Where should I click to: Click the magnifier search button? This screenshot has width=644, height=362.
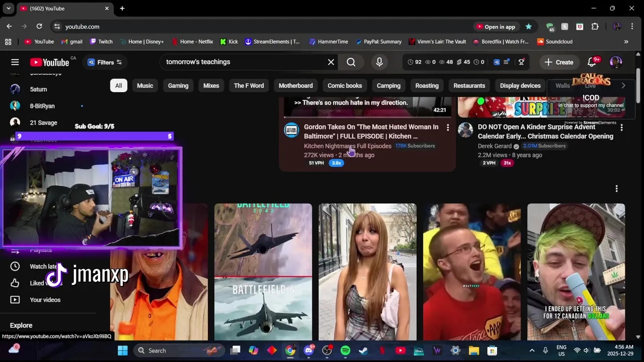tap(351, 62)
